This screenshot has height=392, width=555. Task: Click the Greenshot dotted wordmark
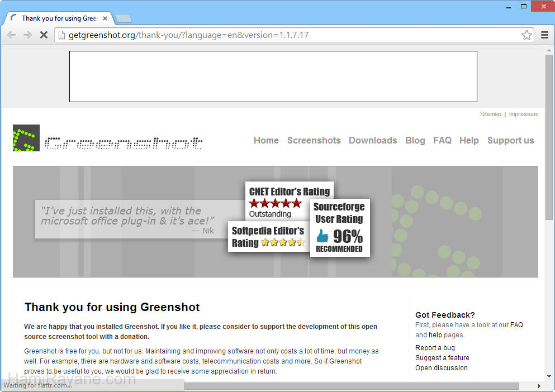(124, 144)
